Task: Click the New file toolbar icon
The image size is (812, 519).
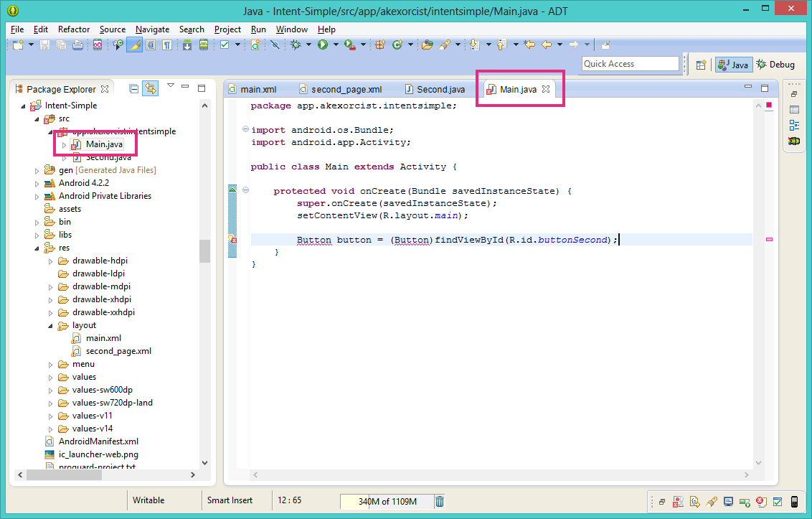Action: 18,45
